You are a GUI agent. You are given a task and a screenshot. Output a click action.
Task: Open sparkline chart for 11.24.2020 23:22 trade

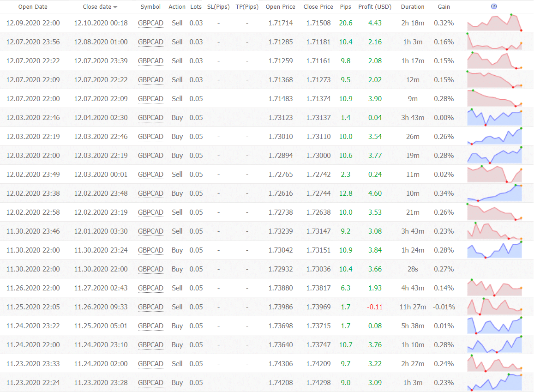pos(494,326)
